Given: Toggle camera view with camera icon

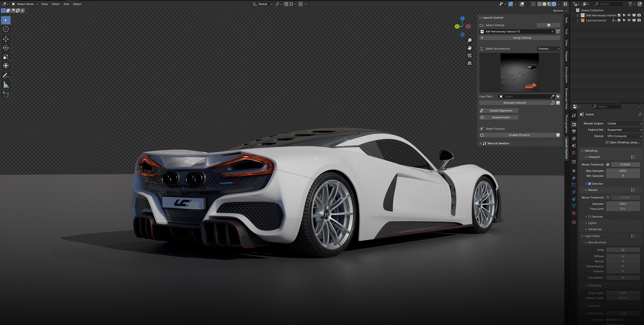Looking at the screenshot, I should pos(470,56).
